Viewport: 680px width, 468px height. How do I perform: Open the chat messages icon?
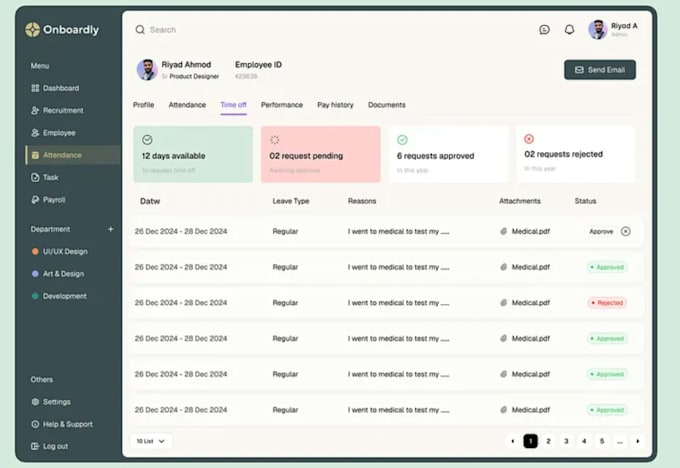point(544,29)
